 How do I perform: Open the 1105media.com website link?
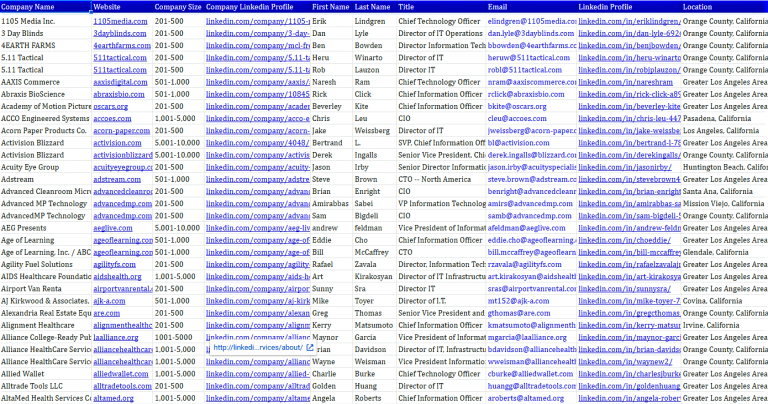point(120,22)
